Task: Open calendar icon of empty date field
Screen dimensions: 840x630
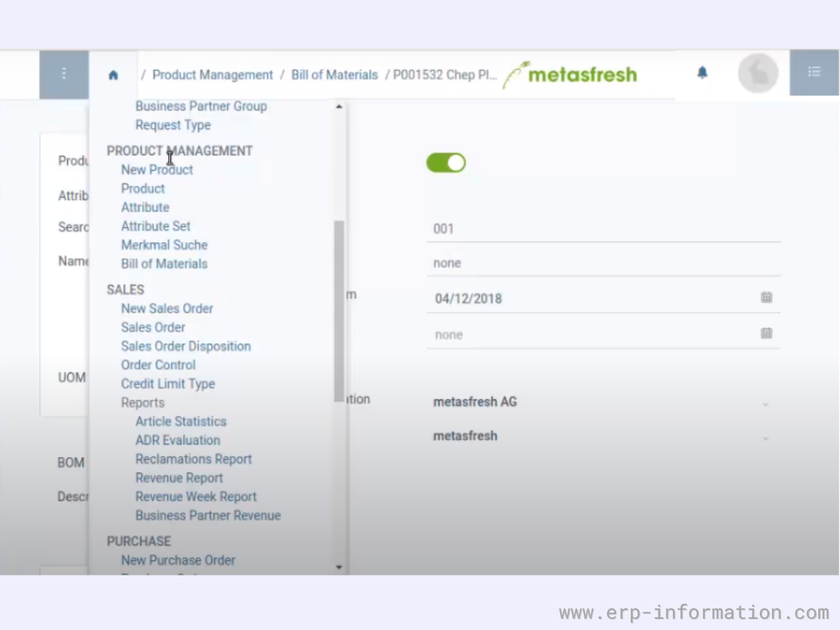Action: (x=766, y=334)
